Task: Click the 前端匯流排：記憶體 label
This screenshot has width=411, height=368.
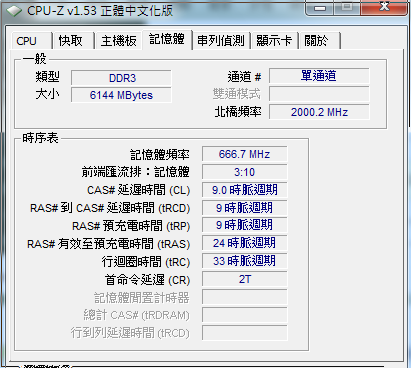Action: (x=136, y=172)
